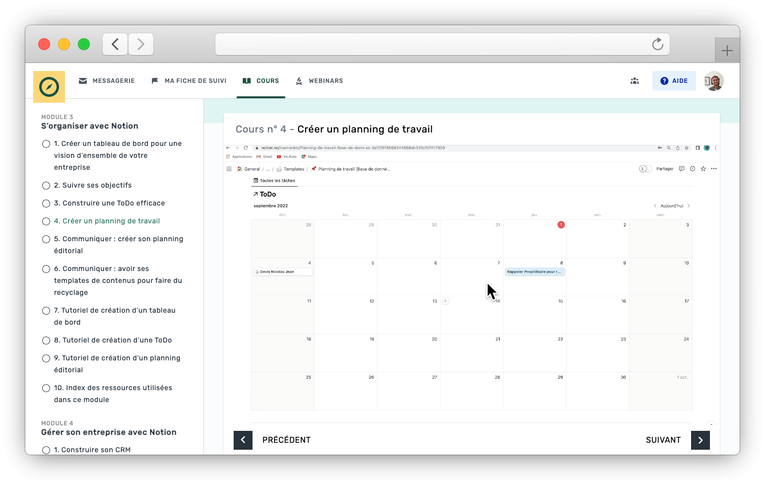Open Module 4 lesson 'Construire son CRM'

point(92,450)
